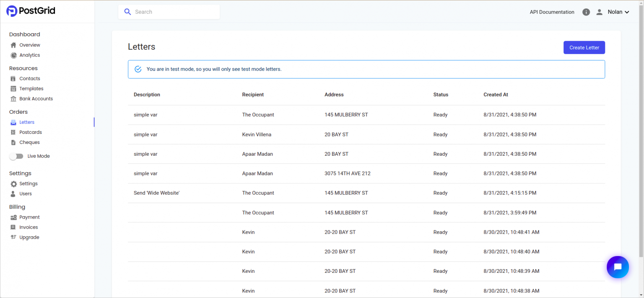Click the Created At column header

pos(496,95)
